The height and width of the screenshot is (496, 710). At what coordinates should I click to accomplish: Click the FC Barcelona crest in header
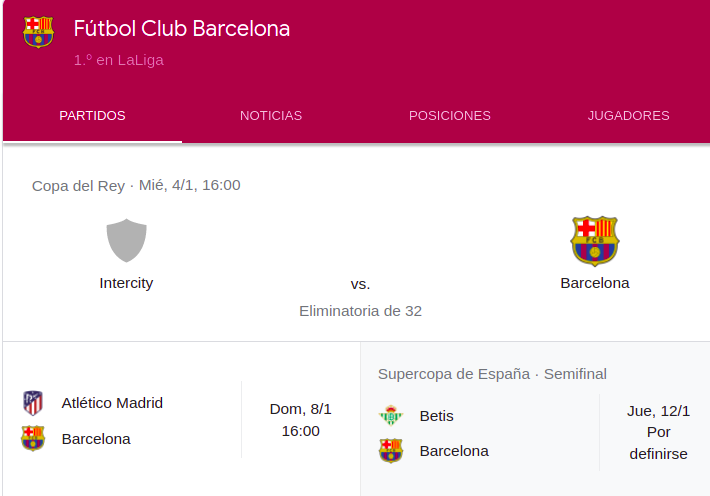click(x=38, y=32)
